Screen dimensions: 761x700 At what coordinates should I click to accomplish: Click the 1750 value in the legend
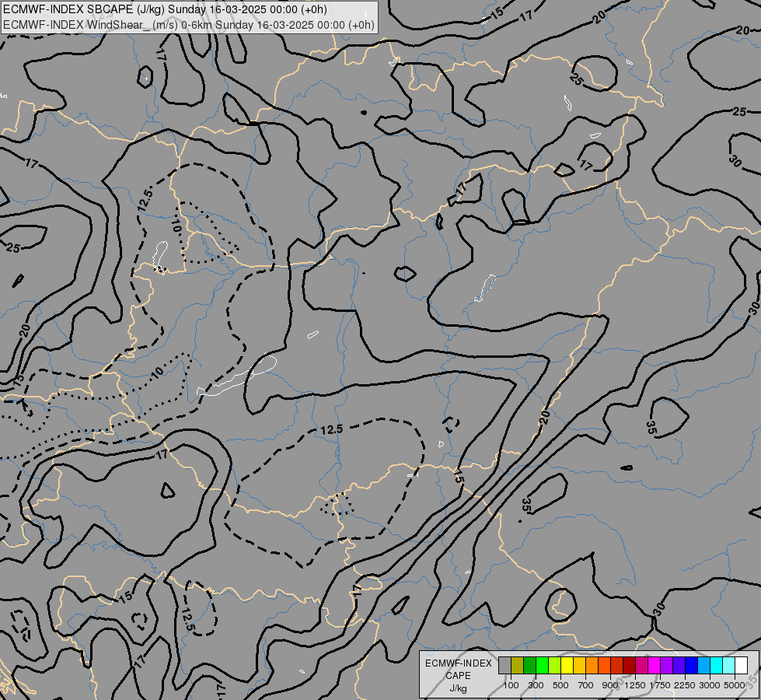[660, 685]
